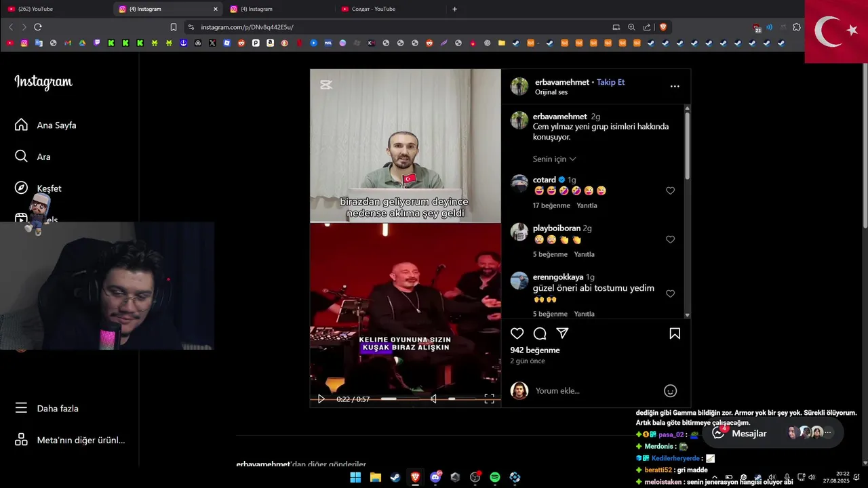
Task: Close the active Instagram tab
Action: tap(216, 9)
